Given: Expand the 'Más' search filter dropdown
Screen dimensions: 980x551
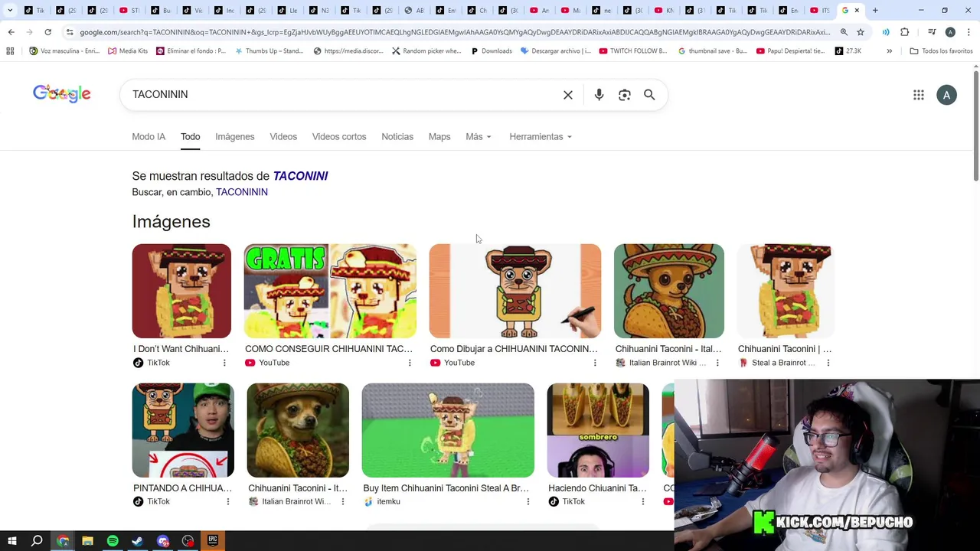Looking at the screenshot, I should 479,136.
